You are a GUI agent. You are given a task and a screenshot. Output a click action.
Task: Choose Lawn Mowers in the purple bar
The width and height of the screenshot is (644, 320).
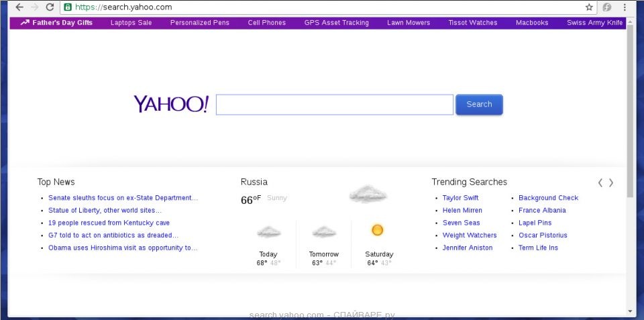pyautogui.click(x=409, y=23)
